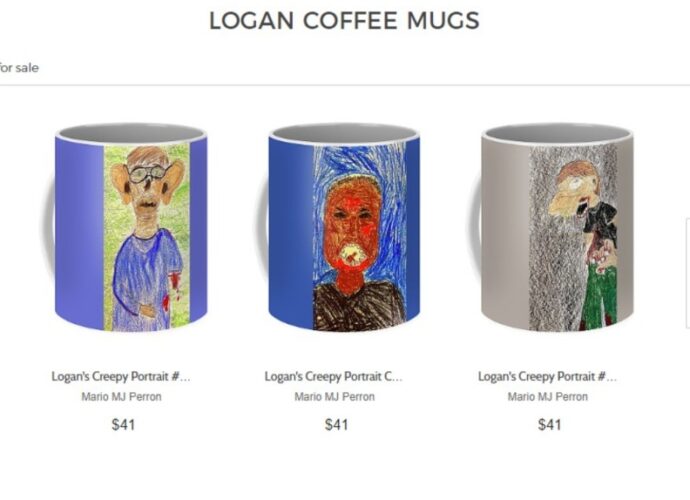Open first Logan's Creepy Portrait # title
This screenshot has height=500, width=690.
click(x=121, y=376)
